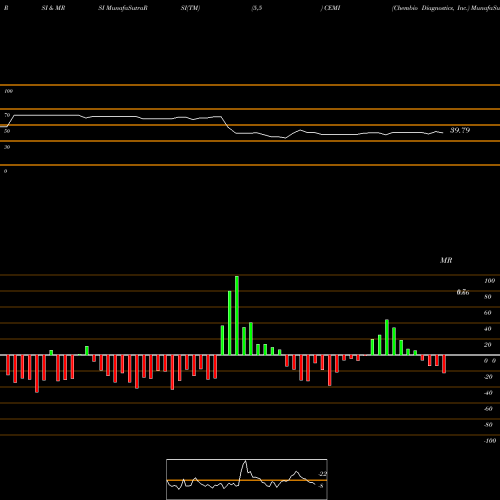Click the -22 value in mini chart
This screenshot has height=500, width=500.
pyautogui.click(x=322, y=474)
